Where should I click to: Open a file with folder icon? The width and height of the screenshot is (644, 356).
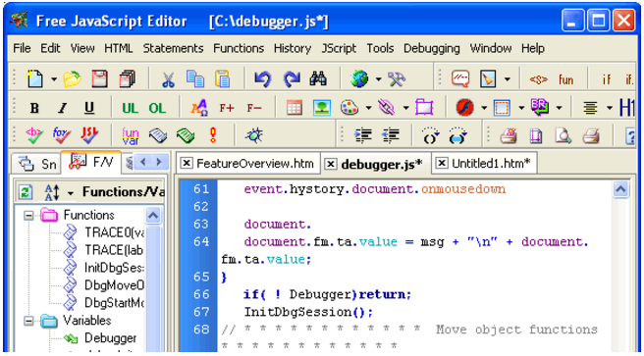pos(72,78)
